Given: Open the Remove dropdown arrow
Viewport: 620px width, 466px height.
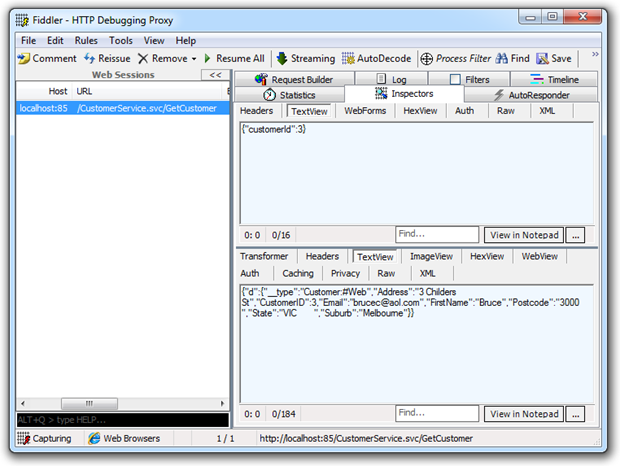Looking at the screenshot, I should (194, 59).
